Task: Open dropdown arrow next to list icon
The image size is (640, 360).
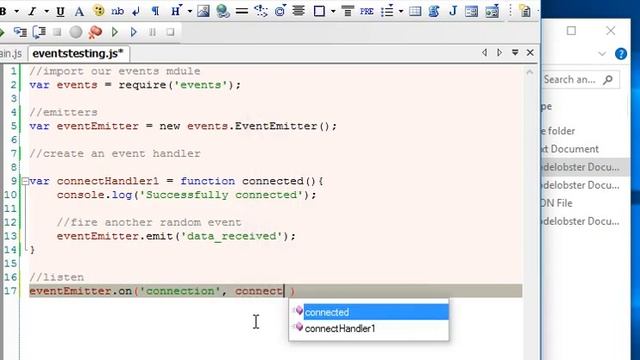Action: point(401,11)
